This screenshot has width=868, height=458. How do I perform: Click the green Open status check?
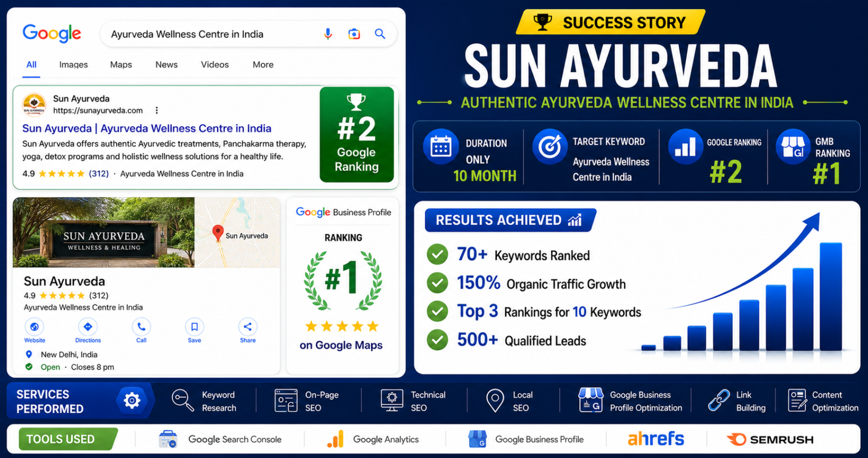(x=29, y=367)
